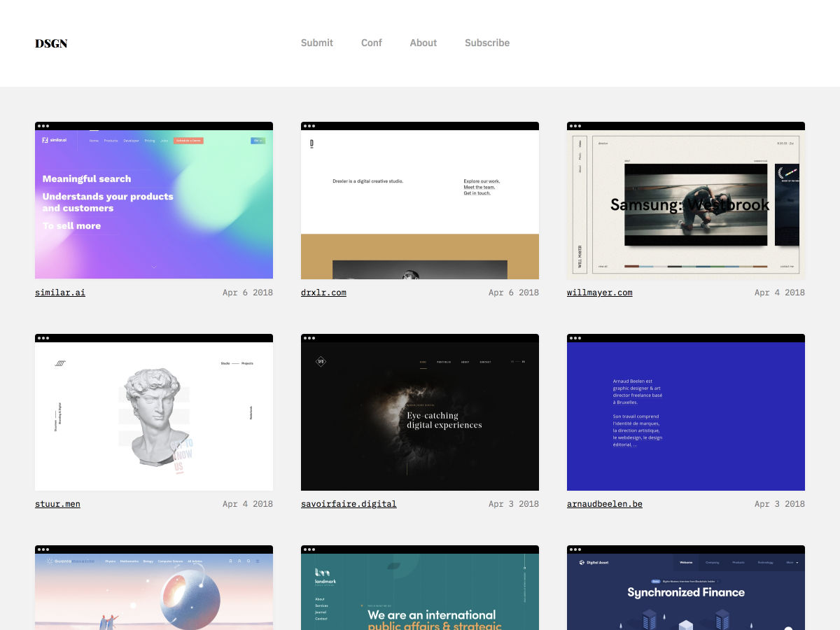Click the Apr 6 2018 date beside drxlr.com
This screenshot has width=840, height=630.
(x=514, y=293)
